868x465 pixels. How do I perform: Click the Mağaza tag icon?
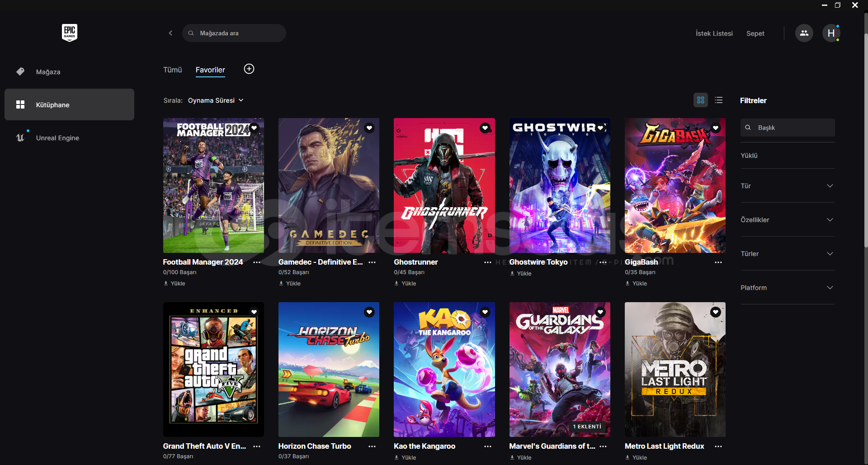[20, 71]
